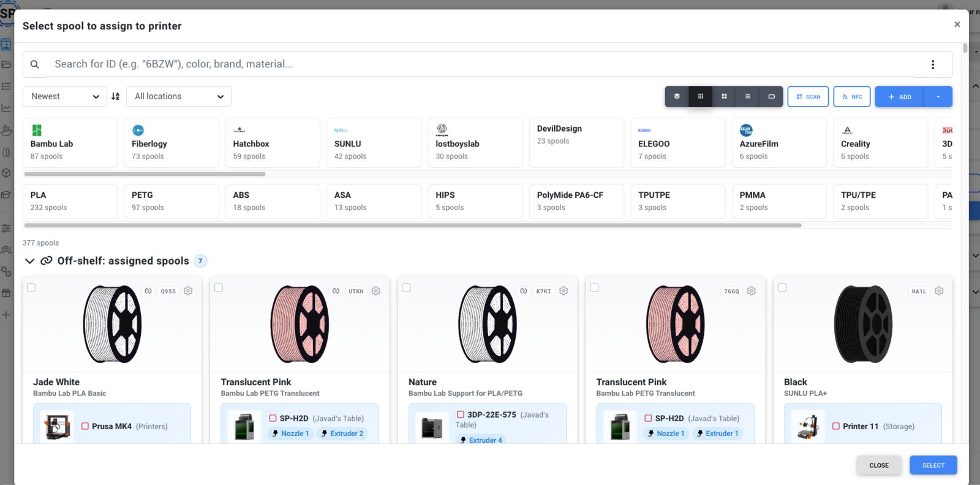This screenshot has height=485, width=980.
Task: Click Nozzle 1 tag on UTKH card
Action: point(291,434)
